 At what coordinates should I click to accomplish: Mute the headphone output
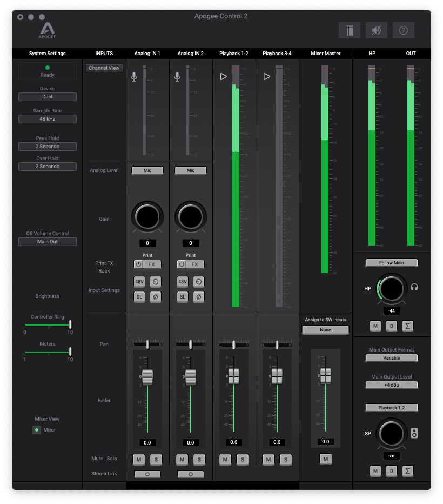click(x=375, y=326)
